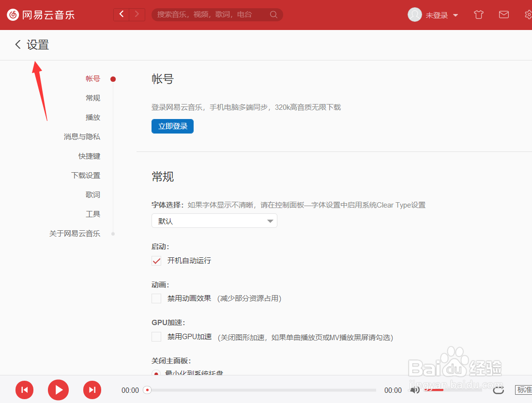Mute the volume speaker icon
Image resolution: width=532 pixels, height=403 pixels.
pos(415,390)
